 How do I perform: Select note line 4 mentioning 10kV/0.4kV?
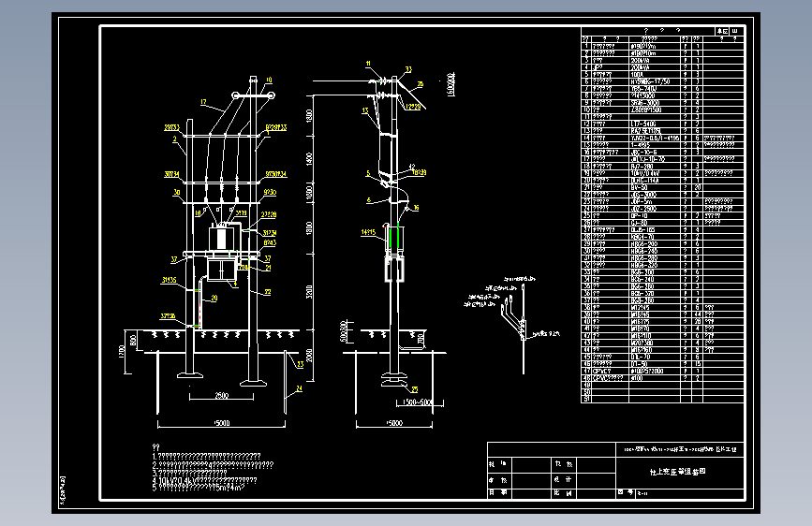204,480
